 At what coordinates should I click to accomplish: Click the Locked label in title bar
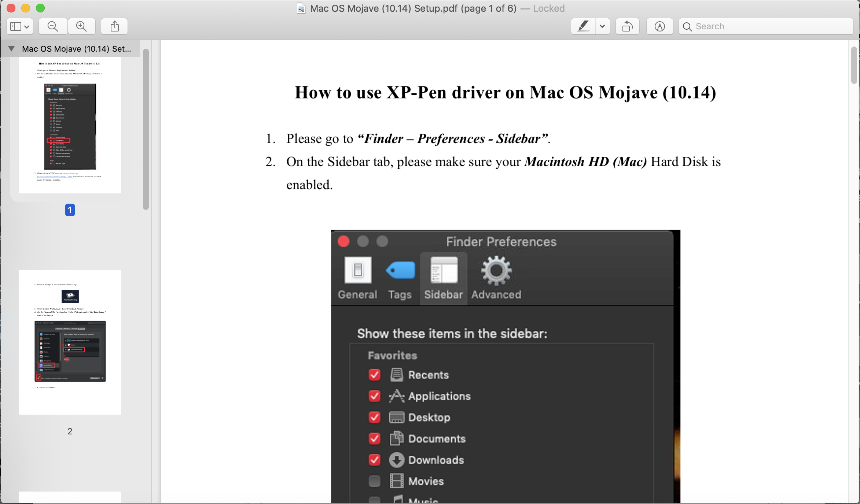click(x=548, y=8)
